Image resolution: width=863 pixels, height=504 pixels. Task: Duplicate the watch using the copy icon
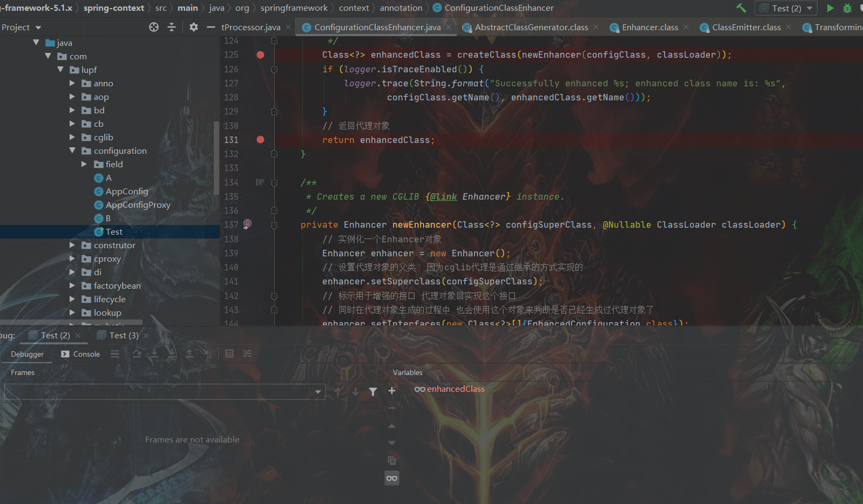[x=392, y=460]
